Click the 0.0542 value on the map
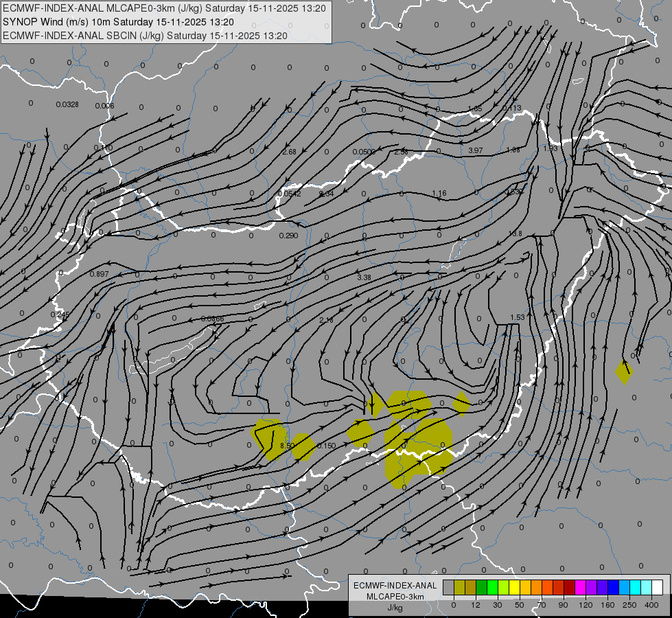The width and height of the screenshot is (672, 618). pyautogui.click(x=289, y=194)
